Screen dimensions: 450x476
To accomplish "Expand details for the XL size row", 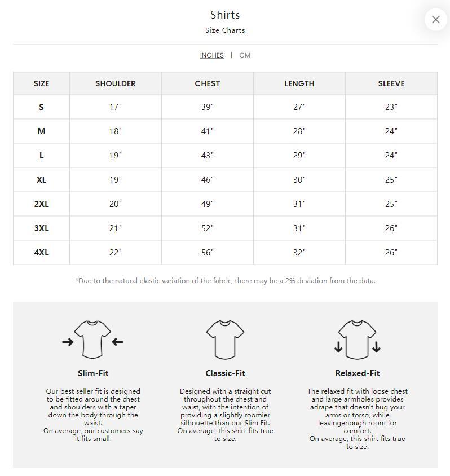I will [x=41, y=179].
